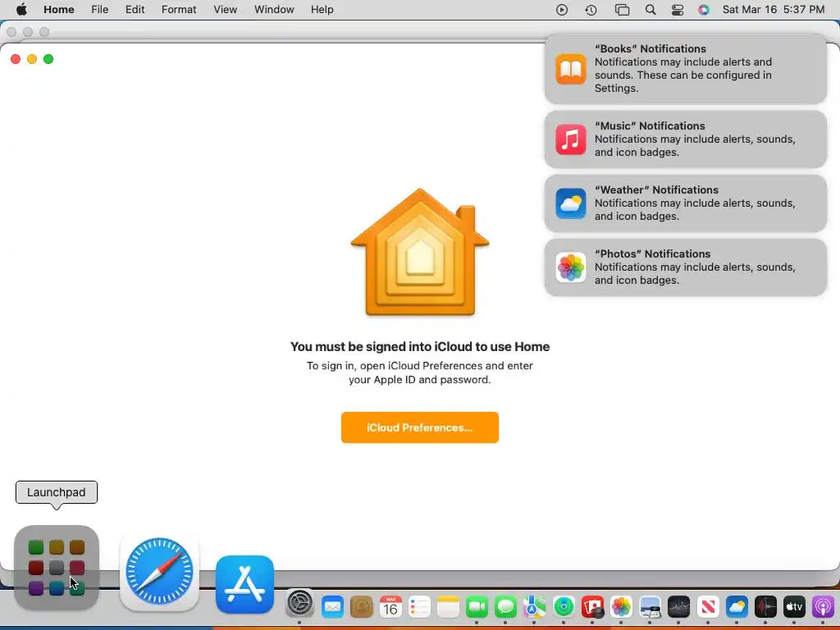Open Control Center in menu bar
Image resolution: width=840 pixels, height=630 pixels.
[x=678, y=10]
